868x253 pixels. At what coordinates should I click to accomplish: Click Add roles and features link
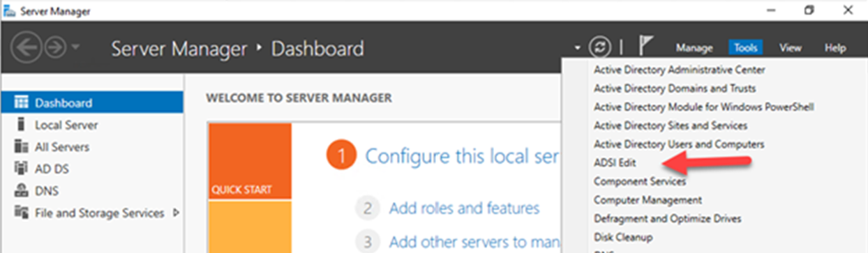(464, 208)
